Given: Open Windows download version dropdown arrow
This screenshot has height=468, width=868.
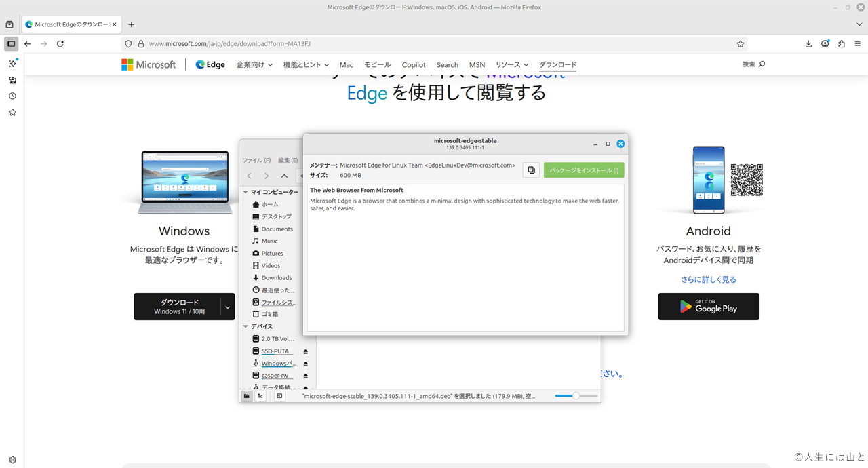Looking at the screenshot, I should [228, 307].
